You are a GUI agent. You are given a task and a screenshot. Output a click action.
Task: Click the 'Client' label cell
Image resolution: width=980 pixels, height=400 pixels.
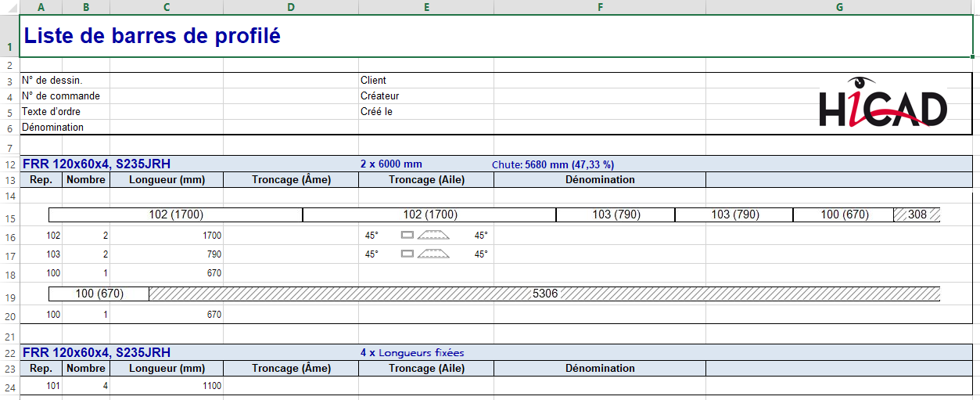(373, 81)
